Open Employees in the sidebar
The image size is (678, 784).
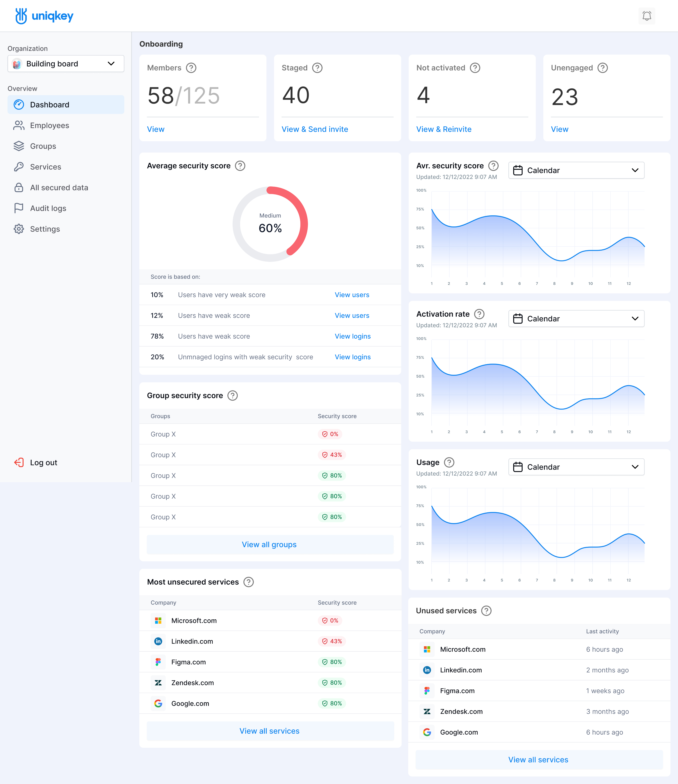(49, 126)
